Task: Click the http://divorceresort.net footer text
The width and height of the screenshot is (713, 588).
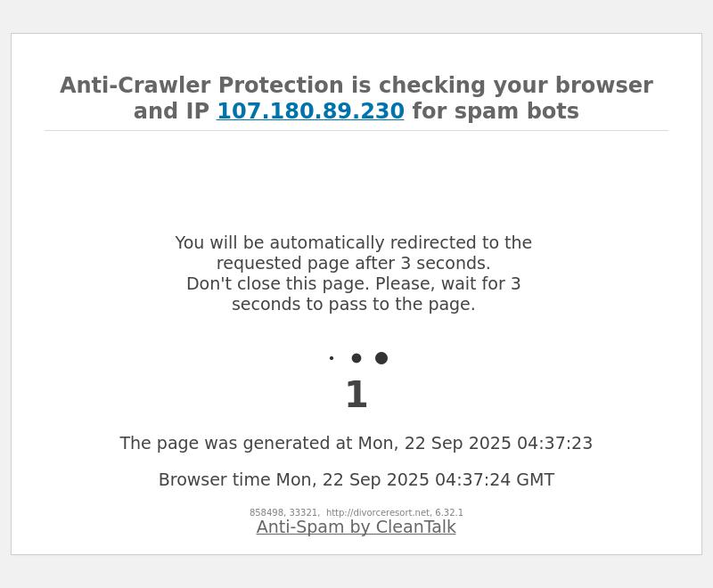Action: click(x=378, y=513)
